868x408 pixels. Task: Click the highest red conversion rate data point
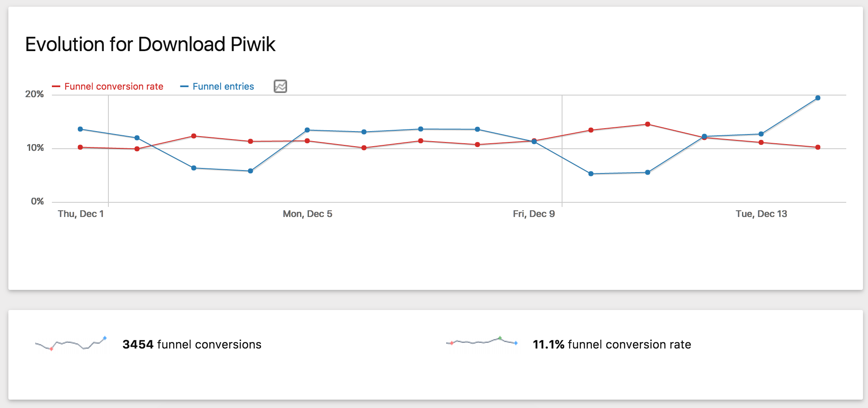pos(647,124)
